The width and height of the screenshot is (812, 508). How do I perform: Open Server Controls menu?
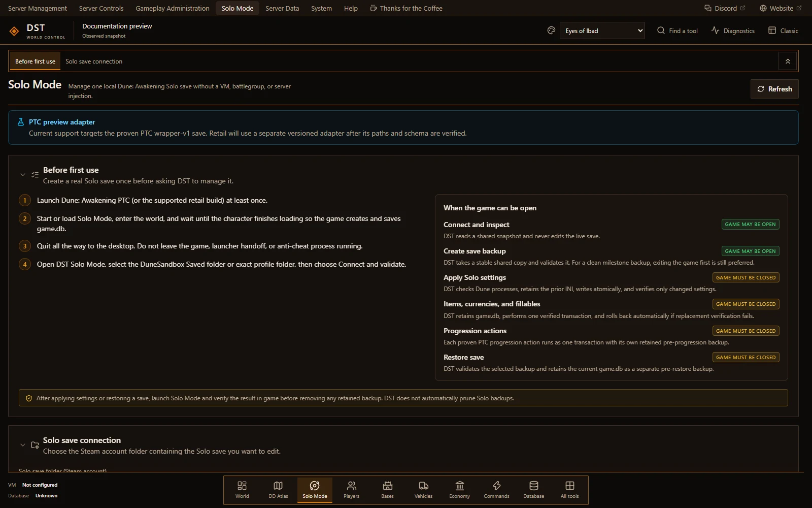pyautogui.click(x=101, y=8)
